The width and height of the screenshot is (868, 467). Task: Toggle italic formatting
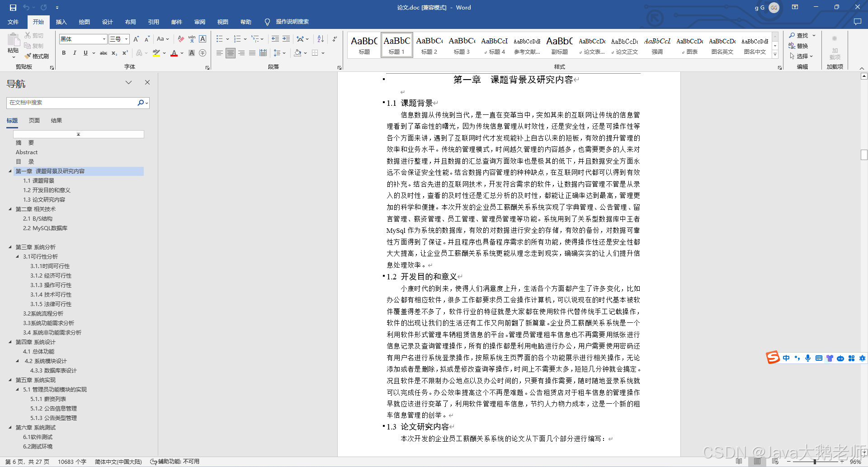tap(75, 53)
